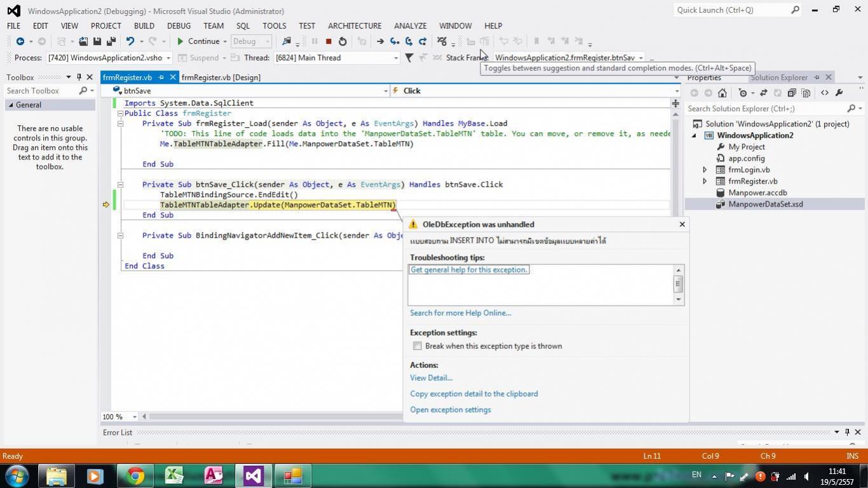This screenshot has width=868, height=488.
Task: Click the Windows Start button
Action: (17, 475)
